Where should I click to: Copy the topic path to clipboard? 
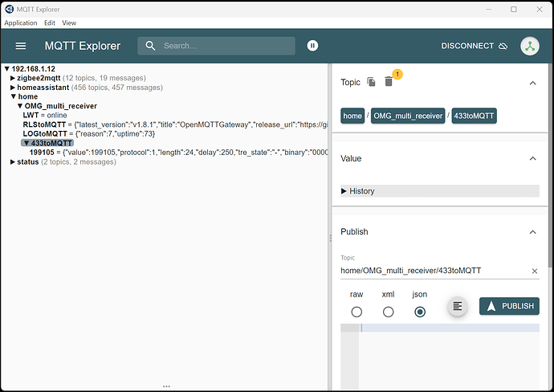point(371,82)
